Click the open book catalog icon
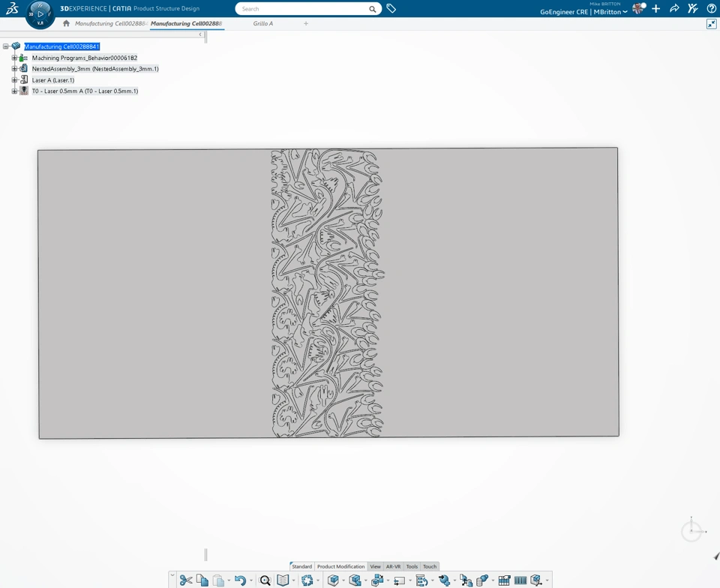This screenshot has height=588, width=720. (283, 580)
